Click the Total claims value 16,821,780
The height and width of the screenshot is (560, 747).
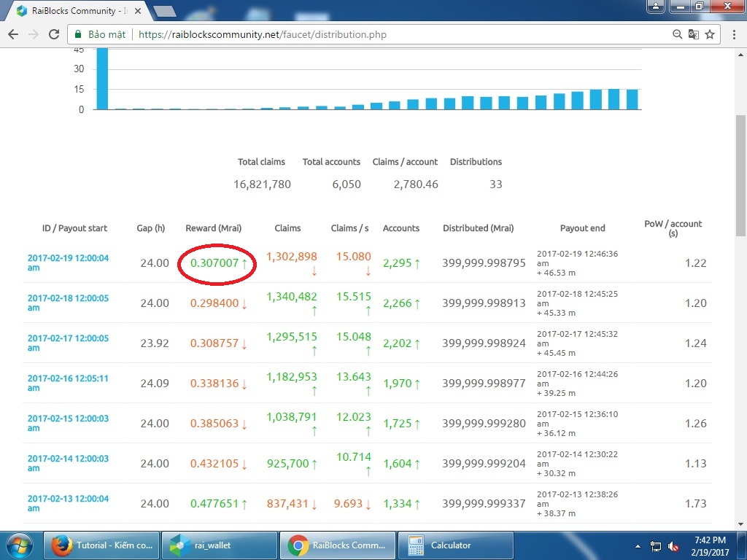(x=262, y=184)
